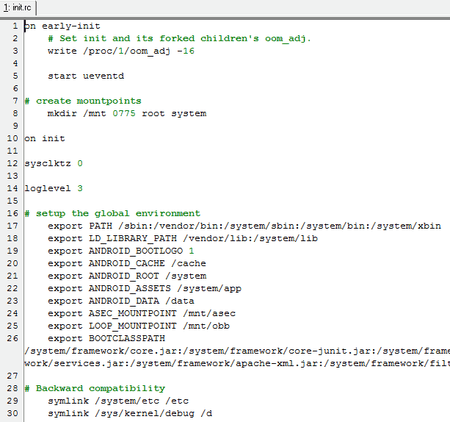Click line number 26 in gutter

tap(13, 338)
